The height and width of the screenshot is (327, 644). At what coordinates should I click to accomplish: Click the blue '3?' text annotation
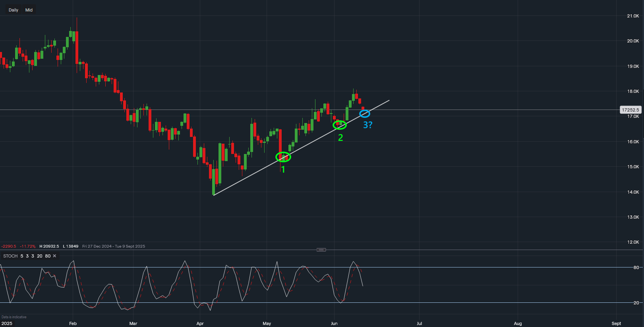[368, 125]
